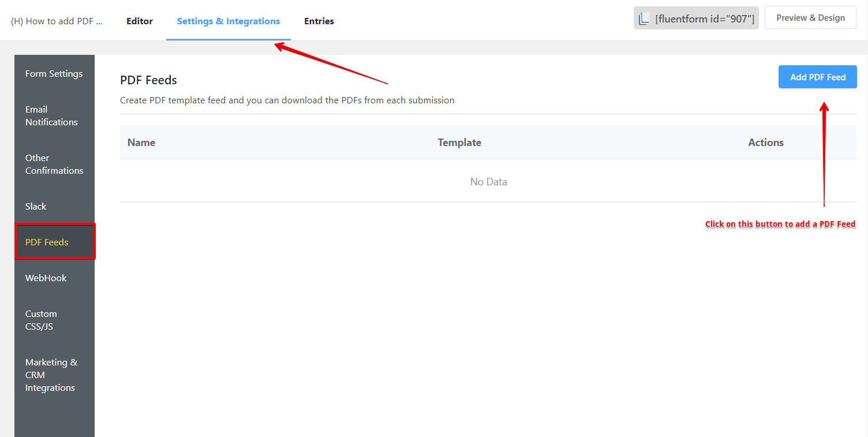868x437 pixels.
Task: Open Marketing & CRM Integrations
Action: coord(51,375)
